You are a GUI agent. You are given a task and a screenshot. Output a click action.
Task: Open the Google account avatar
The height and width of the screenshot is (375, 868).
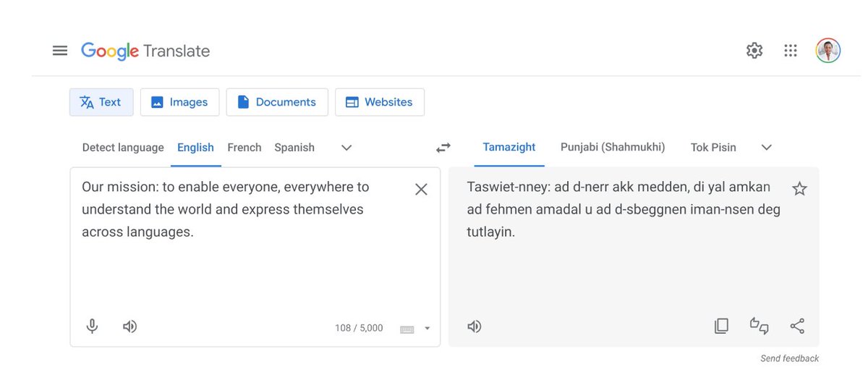828,51
